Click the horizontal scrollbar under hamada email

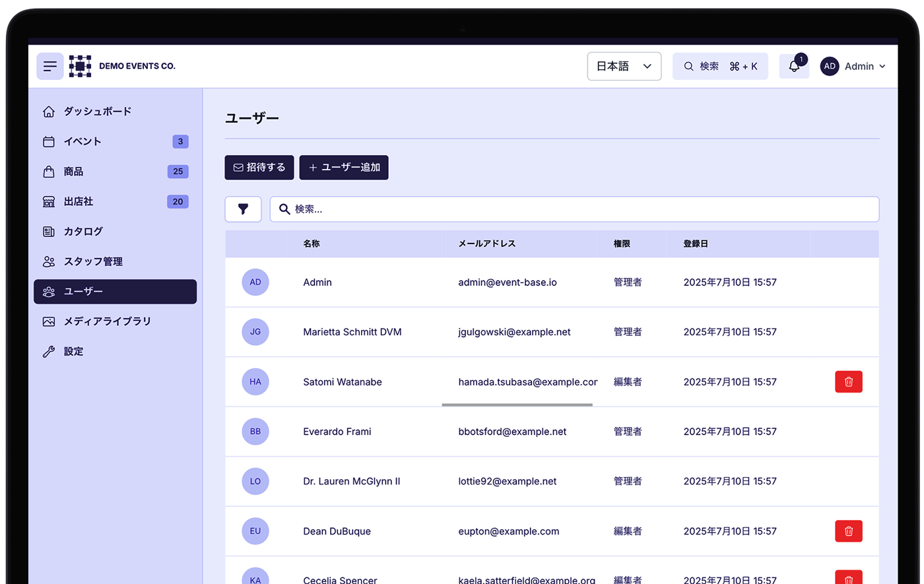coord(517,405)
